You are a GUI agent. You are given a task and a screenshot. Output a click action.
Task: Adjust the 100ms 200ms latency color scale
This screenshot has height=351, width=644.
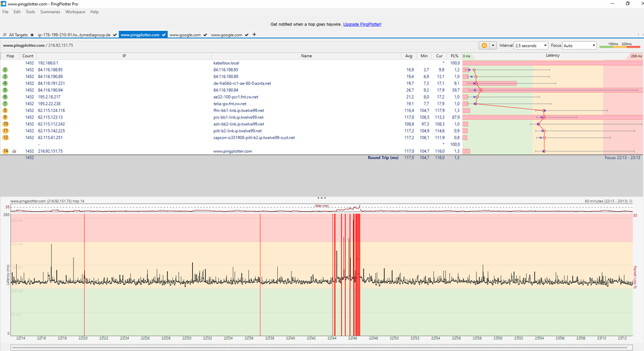point(620,45)
